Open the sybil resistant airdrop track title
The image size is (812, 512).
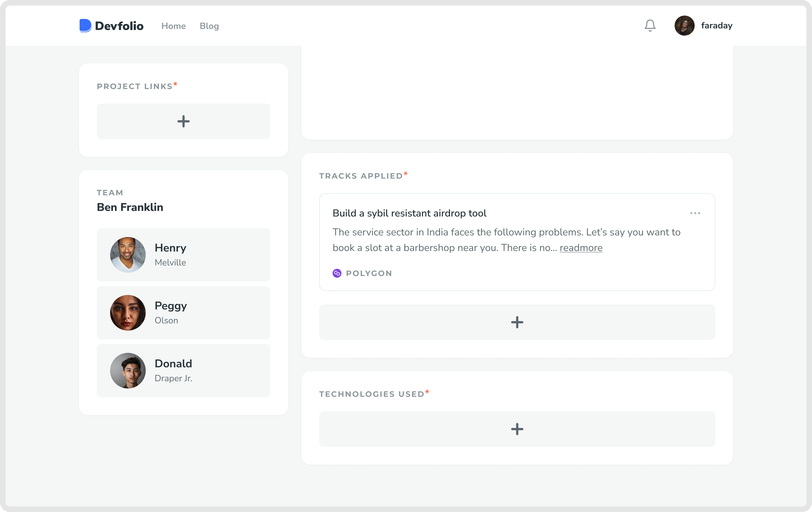point(409,213)
